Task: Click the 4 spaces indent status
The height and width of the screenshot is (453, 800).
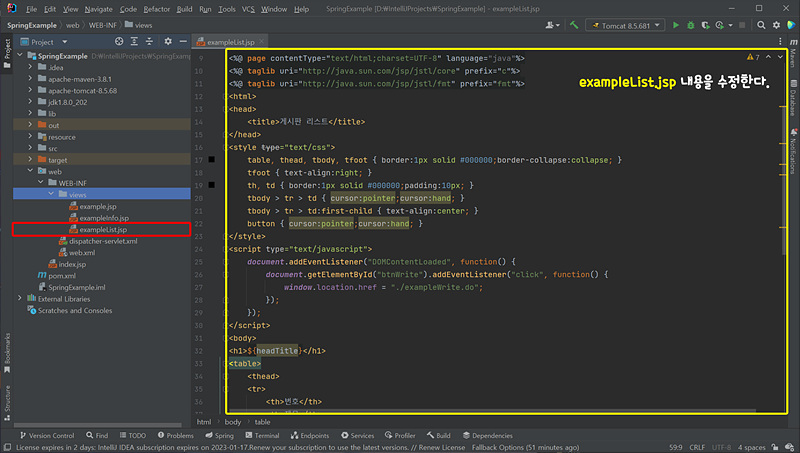Action: tap(752, 447)
